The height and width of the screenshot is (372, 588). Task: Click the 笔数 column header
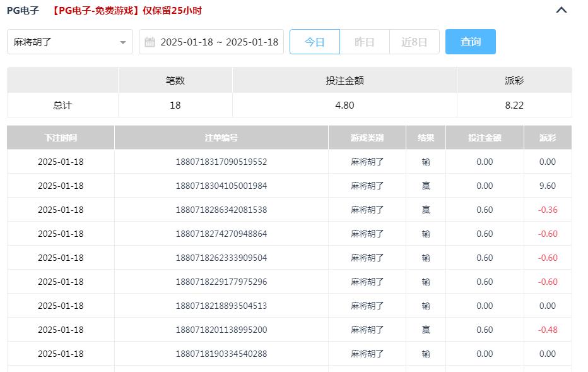click(x=175, y=80)
